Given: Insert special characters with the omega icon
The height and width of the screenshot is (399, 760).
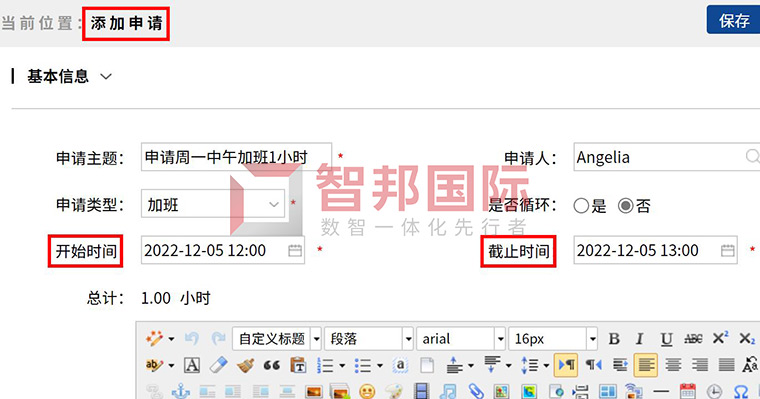Looking at the screenshot, I should click(x=741, y=391).
